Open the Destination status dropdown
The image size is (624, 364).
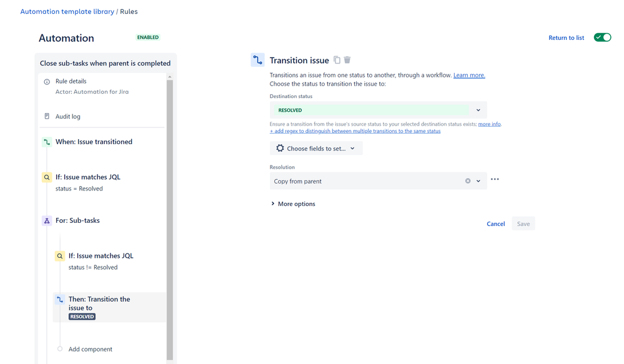point(378,110)
